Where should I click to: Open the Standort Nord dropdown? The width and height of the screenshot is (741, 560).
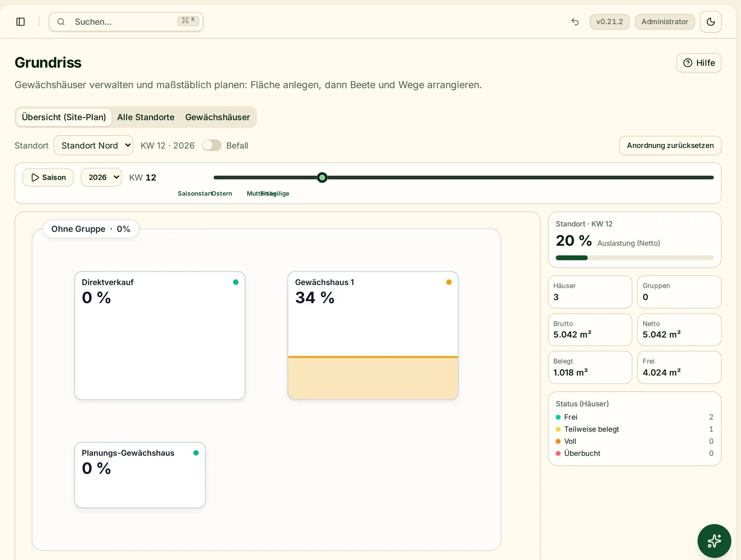tap(93, 145)
